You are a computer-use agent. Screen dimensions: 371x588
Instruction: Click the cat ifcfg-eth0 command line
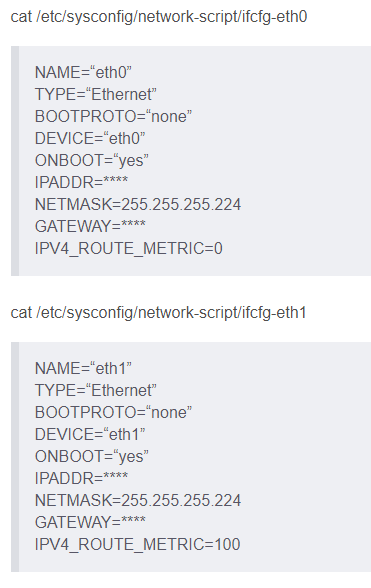coord(159,17)
